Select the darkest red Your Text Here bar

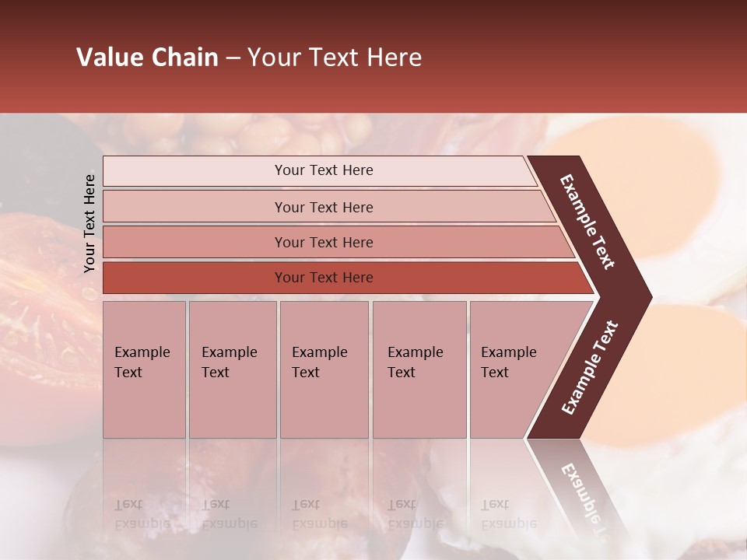click(x=348, y=278)
